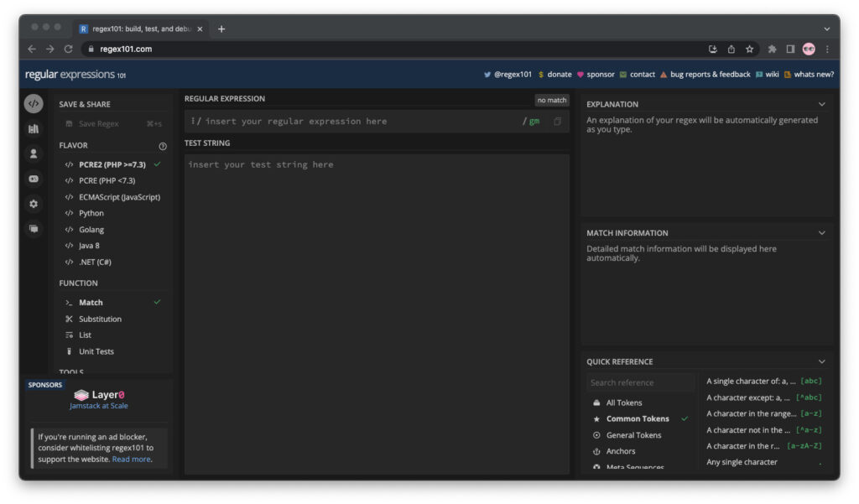Open the wiki link

click(767, 75)
